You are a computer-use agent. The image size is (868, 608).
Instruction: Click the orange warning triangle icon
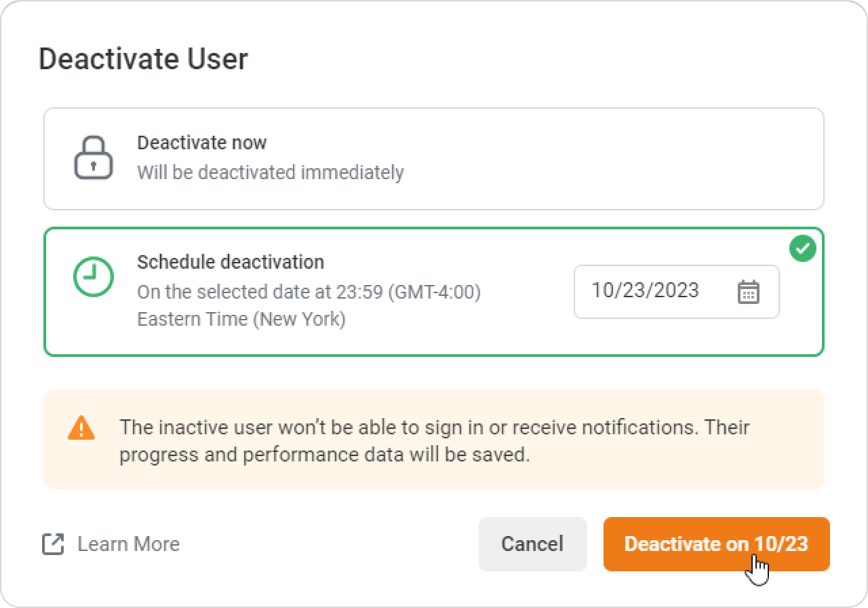(x=81, y=428)
